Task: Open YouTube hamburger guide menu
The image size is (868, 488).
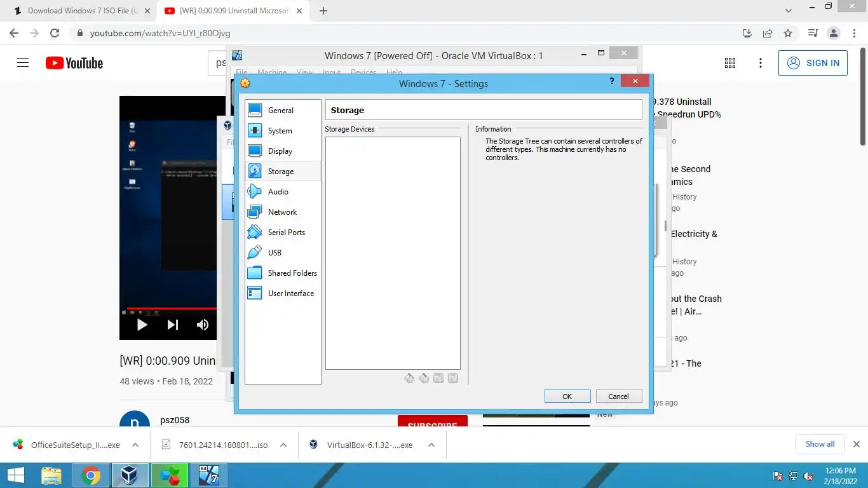Action: (23, 63)
